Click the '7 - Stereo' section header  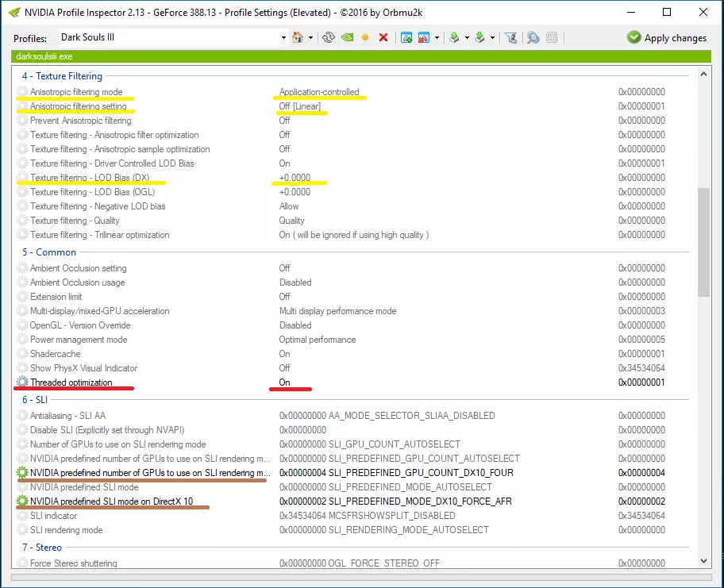[41, 547]
